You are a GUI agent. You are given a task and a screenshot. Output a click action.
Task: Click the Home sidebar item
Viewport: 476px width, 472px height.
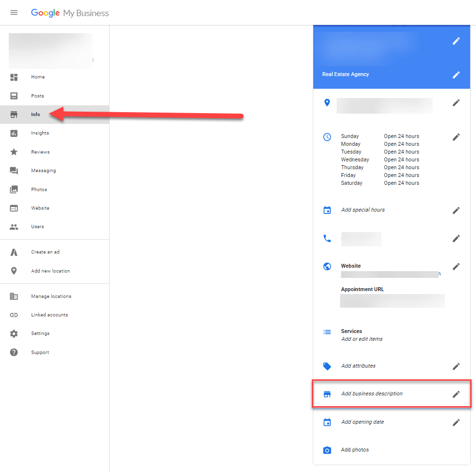click(55, 77)
